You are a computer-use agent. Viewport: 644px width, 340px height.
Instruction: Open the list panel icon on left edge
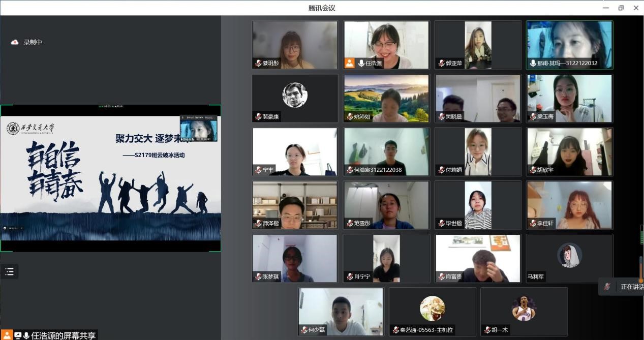click(9, 271)
